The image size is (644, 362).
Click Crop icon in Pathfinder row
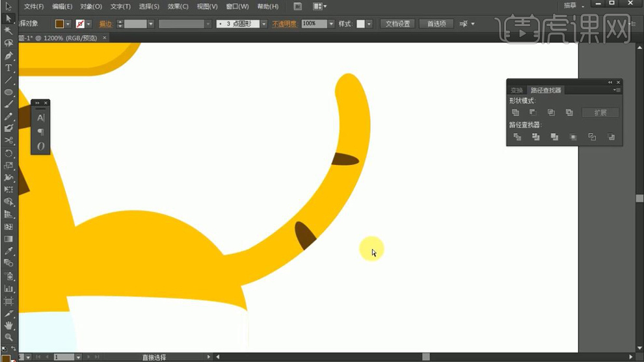pyautogui.click(x=573, y=136)
